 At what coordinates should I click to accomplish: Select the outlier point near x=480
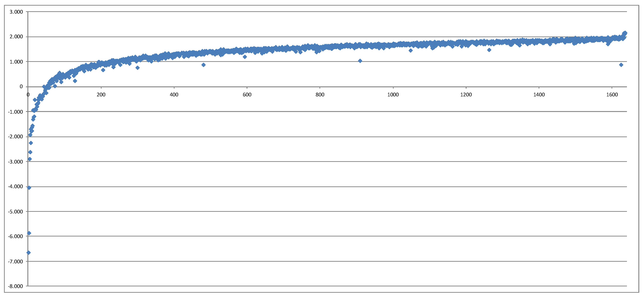pyautogui.click(x=204, y=65)
